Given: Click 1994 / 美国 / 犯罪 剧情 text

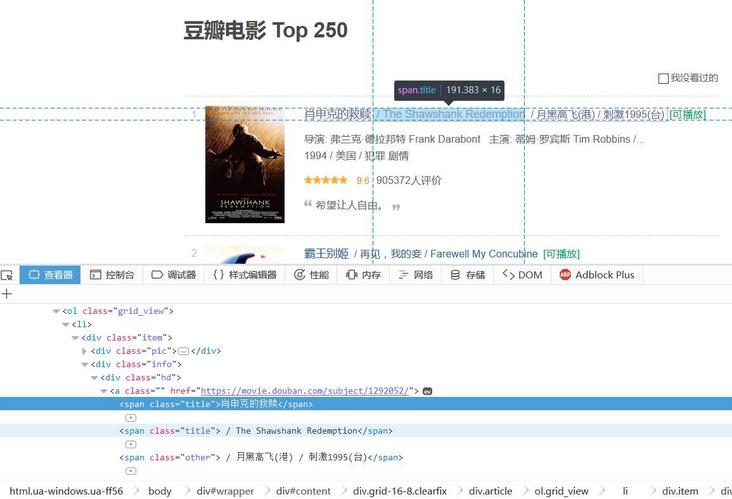Looking at the screenshot, I should click(x=356, y=155).
